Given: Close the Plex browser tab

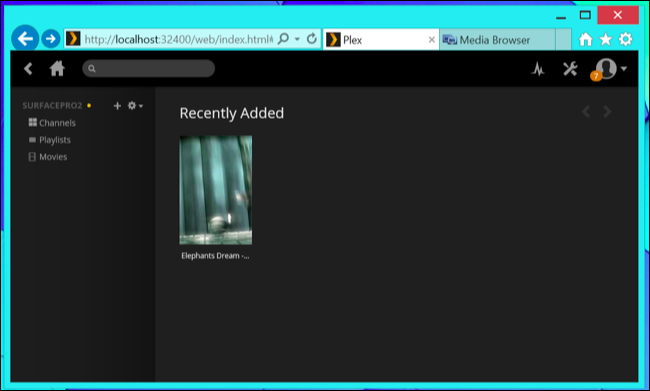Looking at the screenshot, I should click(x=432, y=40).
